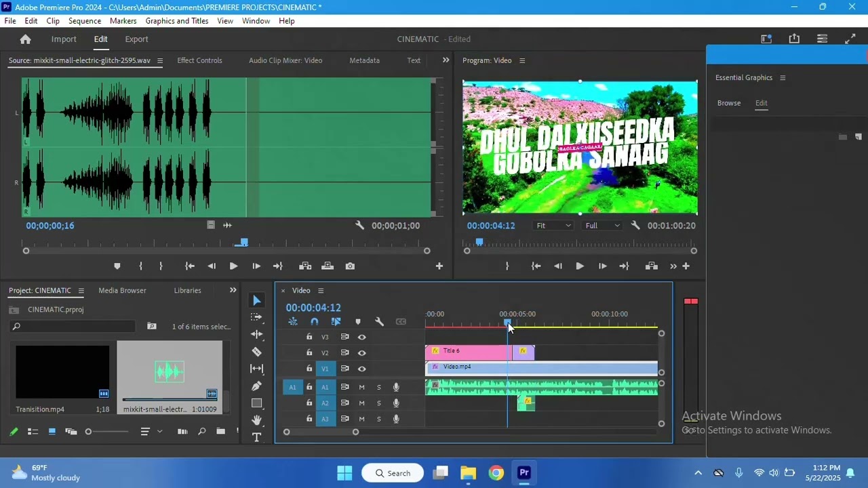The image size is (868, 488).
Task: Open the workspaces icon in header
Action: [x=766, y=39]
